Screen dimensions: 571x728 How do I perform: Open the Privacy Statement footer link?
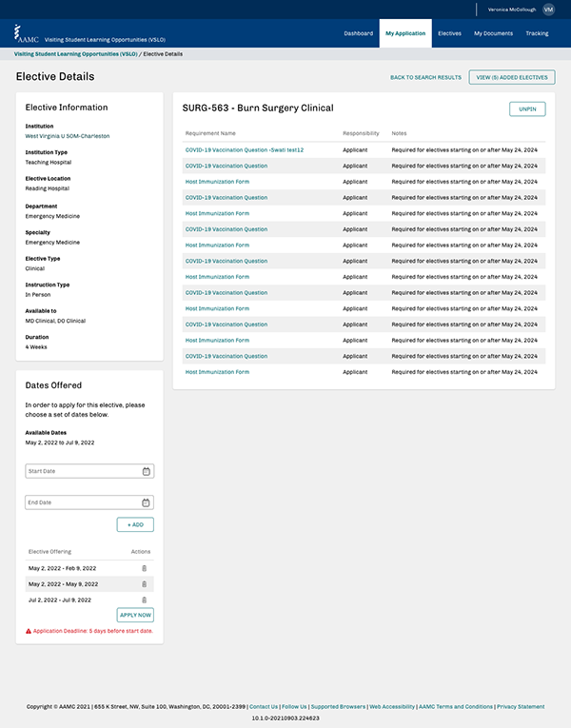point(521,707)
